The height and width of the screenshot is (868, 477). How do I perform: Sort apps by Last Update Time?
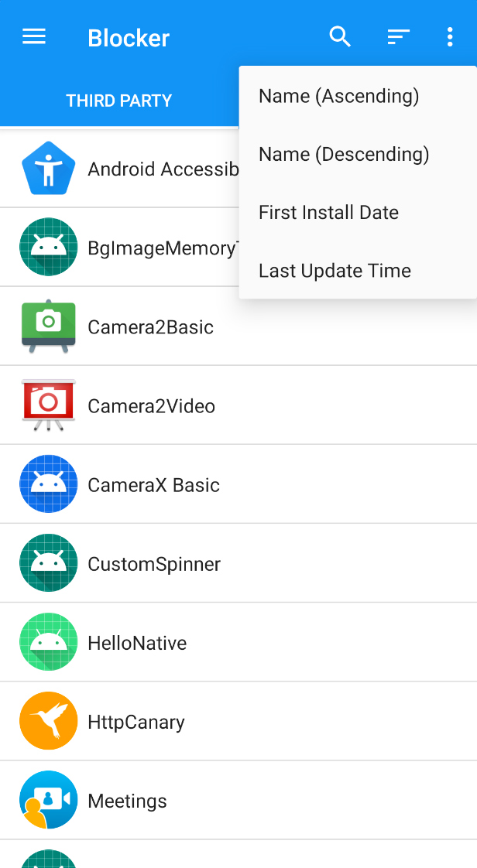335,270
